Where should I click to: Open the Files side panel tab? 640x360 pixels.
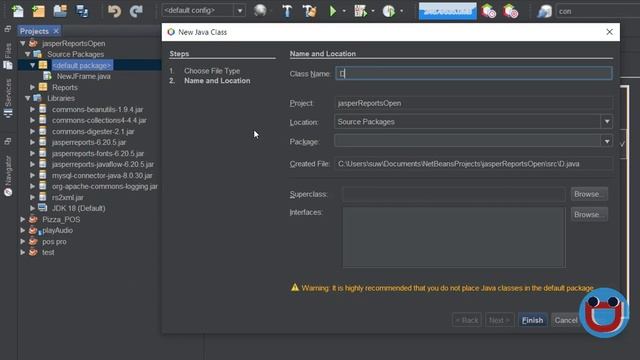pos(8,56)
